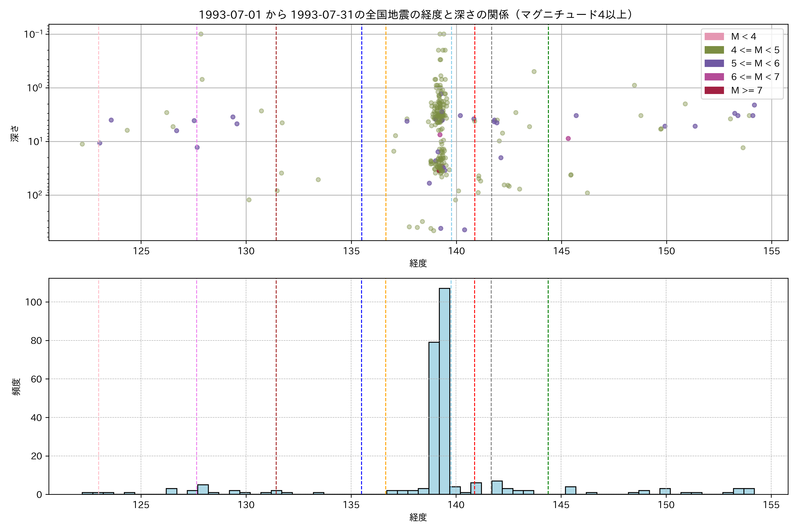
Task: Click the olive '4 <= M < 5' legend swatch
Action: (714, 50)
